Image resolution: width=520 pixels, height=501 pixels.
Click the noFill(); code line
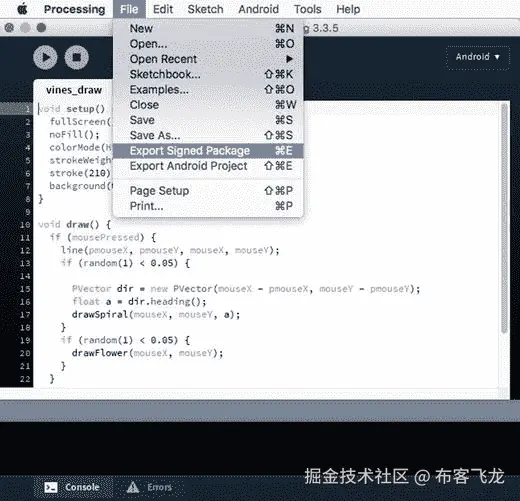[x=74, y=135]
